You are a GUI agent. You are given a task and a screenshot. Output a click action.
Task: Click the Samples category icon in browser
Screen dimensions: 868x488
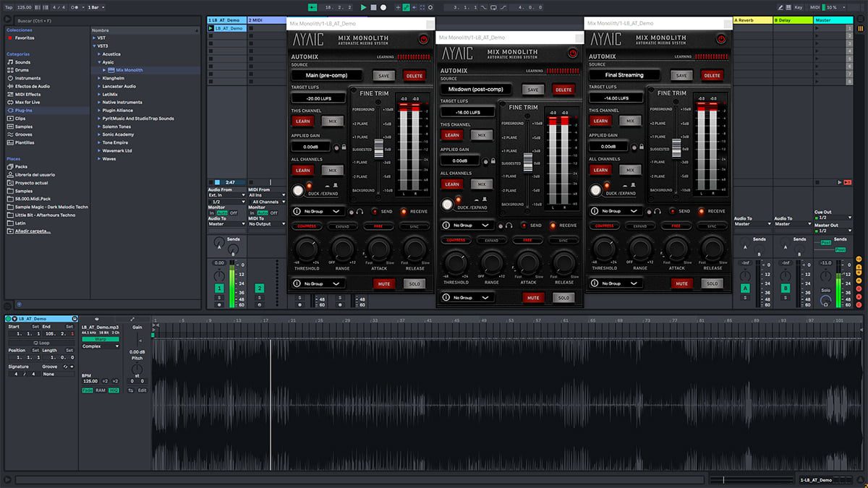9,127
